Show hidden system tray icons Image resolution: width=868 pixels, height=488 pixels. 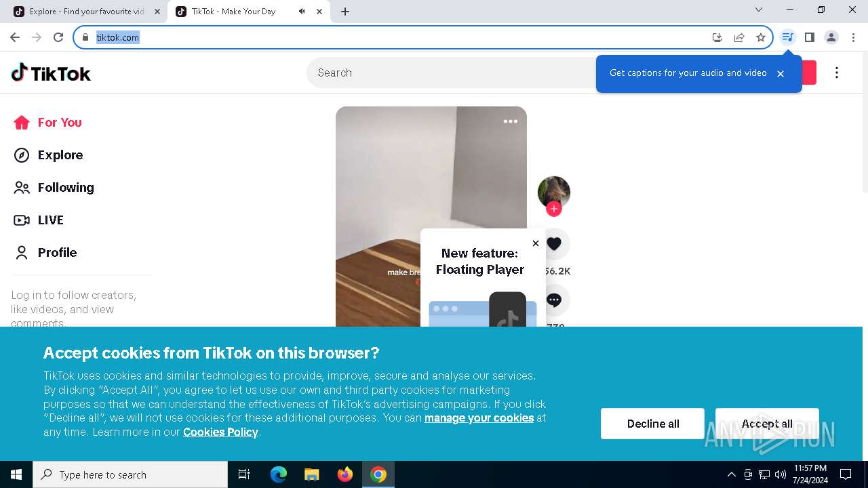[x=731, y=474]
